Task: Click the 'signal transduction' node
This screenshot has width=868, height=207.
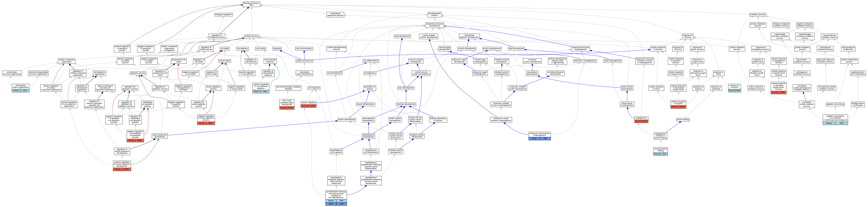Action: (304, 61)
